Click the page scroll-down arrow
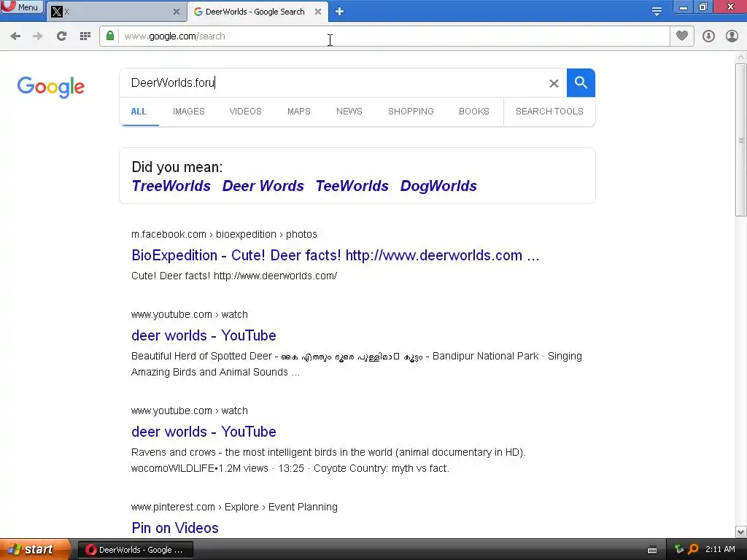Viewport: 747px width, 560px height. [740, 532]
